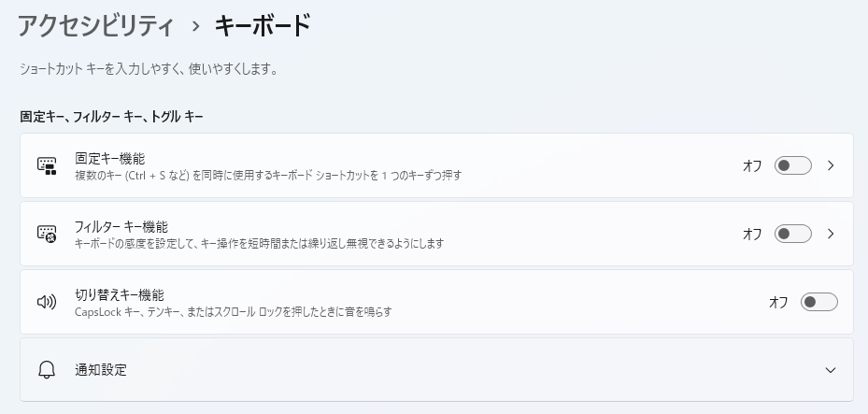868x414 pixels.
Task: Click the オフ status next to 切り替えキー機能
Action: tap(778, 302)
